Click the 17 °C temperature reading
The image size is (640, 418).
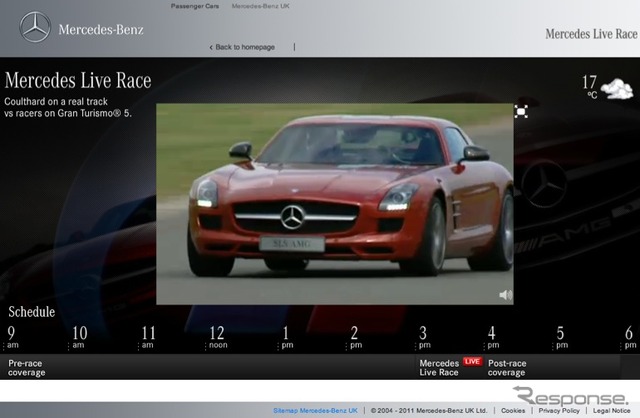[x=590, y=86]
